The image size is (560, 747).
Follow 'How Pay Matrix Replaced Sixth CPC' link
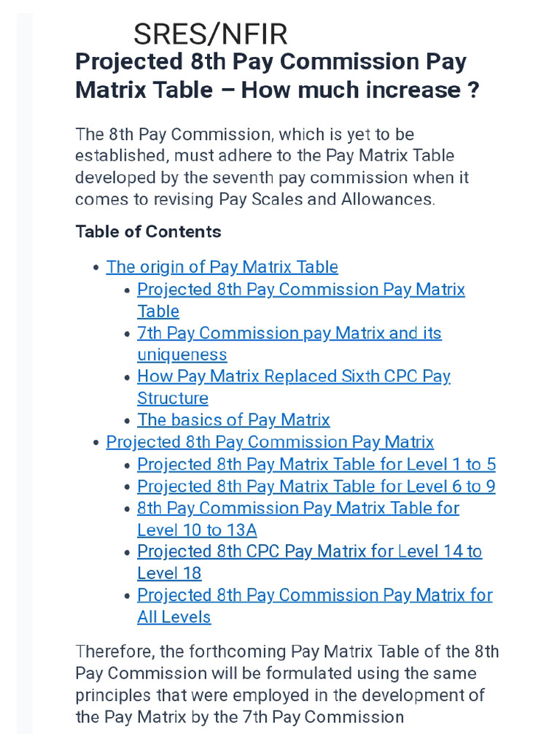pos(293,376)
